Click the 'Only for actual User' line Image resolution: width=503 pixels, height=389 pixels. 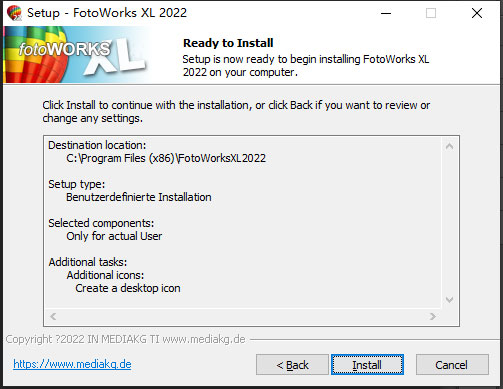[114, 236]
